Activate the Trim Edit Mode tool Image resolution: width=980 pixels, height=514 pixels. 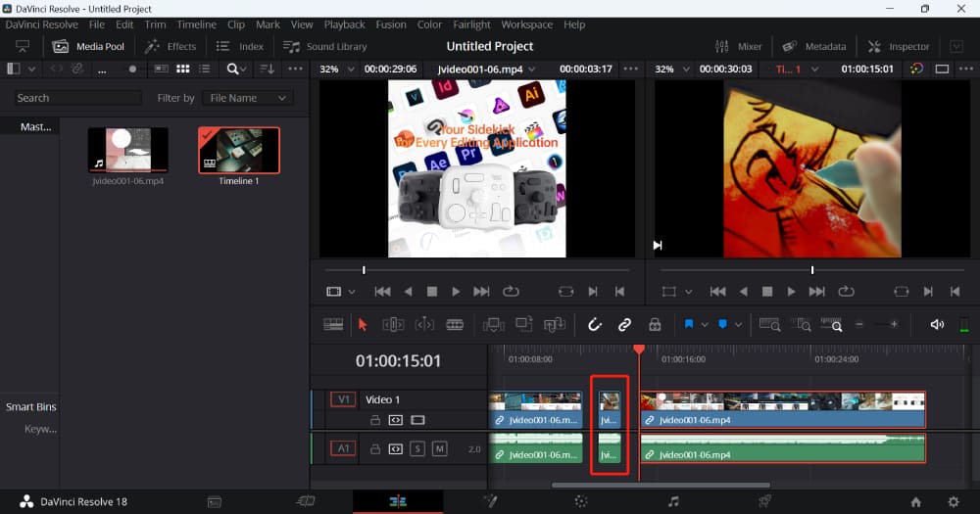[393, 325]
